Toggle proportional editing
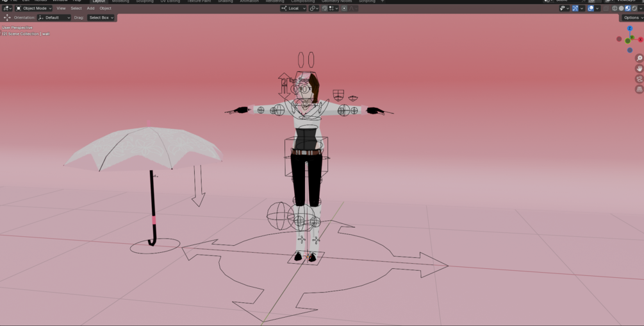Image resolution: width=644 pixels, height=326 pixels. point(344,8)
